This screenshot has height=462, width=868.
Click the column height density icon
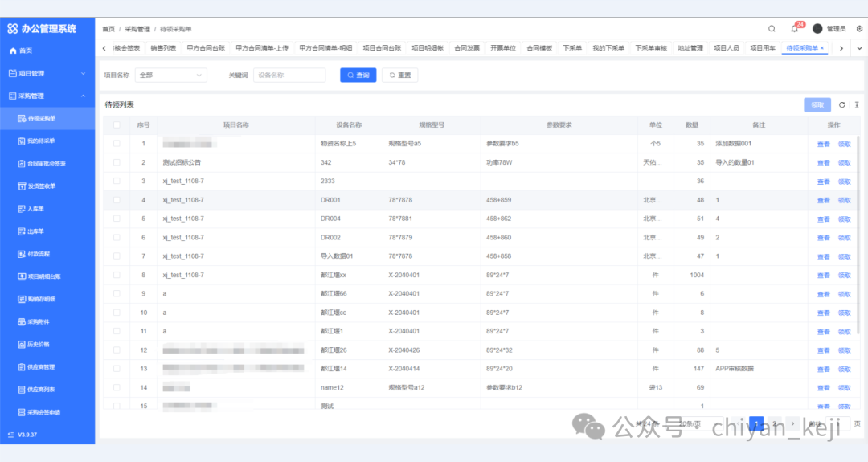857,105
